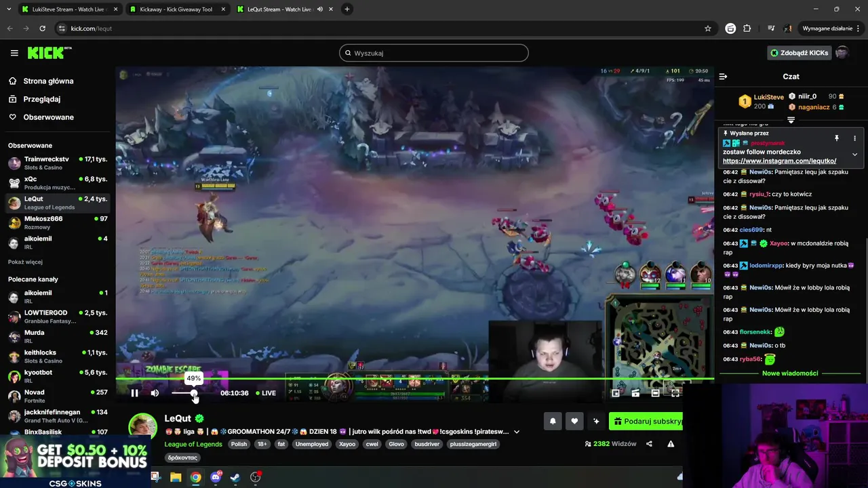
Task: Open the League of Legends category link
Action: click(193, 444)
